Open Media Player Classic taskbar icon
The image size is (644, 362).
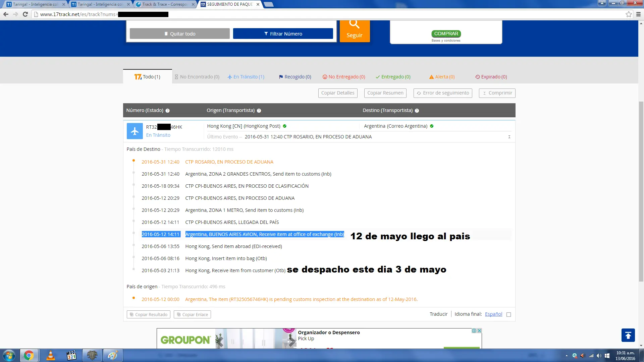tap(71, 355)
